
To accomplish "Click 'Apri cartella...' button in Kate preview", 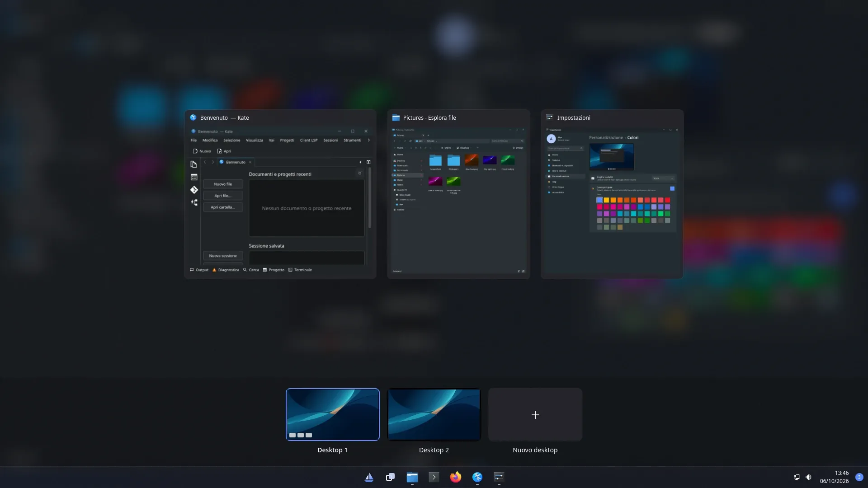I will tap(223, 207).
